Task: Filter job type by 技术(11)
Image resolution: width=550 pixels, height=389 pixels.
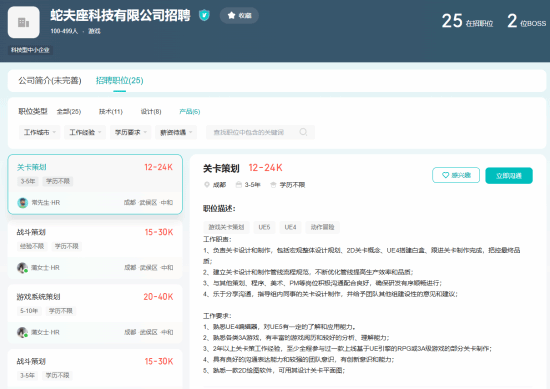Action: coord(111,112)
